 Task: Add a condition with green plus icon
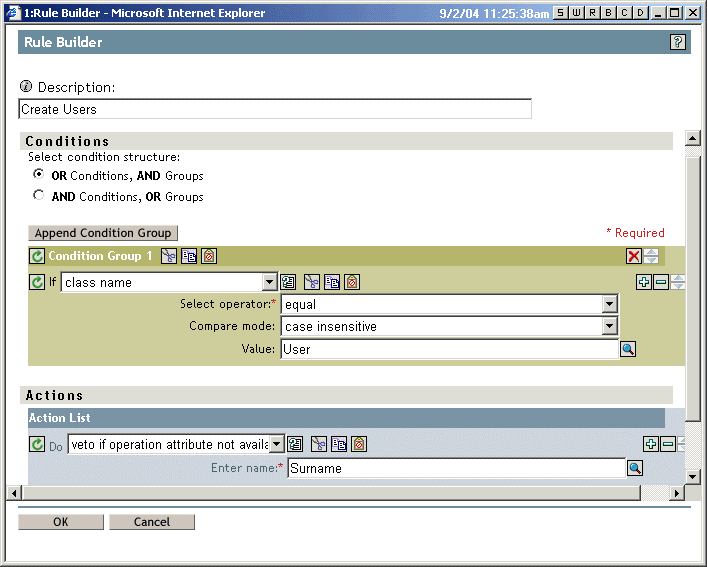643,282
